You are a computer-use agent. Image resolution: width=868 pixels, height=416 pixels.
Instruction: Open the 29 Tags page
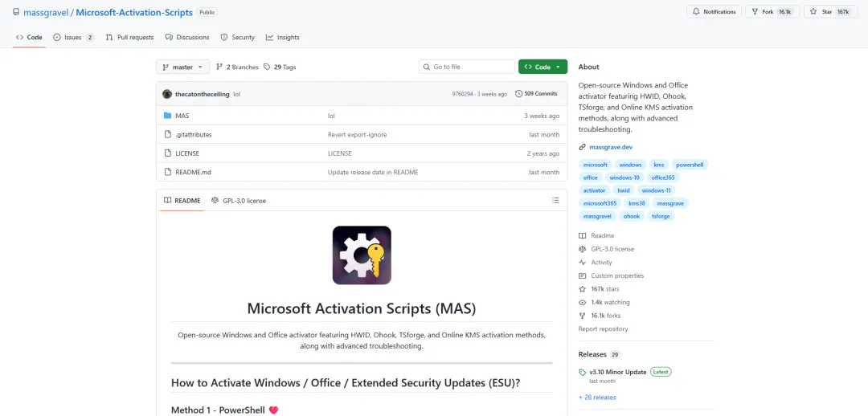(280, 67)
